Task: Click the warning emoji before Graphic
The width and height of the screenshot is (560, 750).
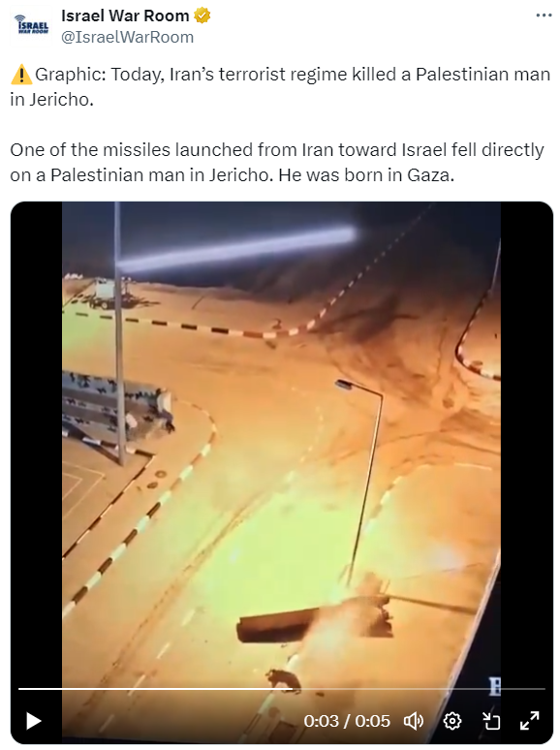Action: click(x=21, y=75)
